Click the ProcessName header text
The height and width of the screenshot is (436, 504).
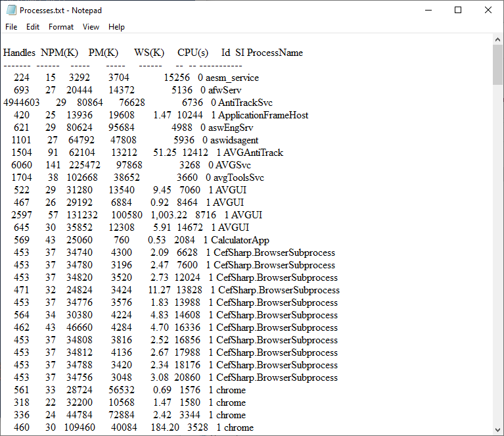(275, 53)
